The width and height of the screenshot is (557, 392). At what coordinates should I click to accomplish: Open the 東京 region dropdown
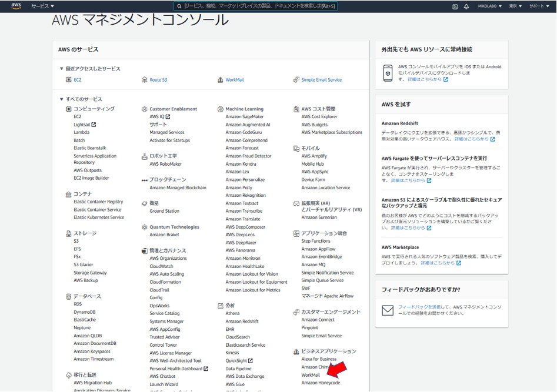(x=515, y=6)
